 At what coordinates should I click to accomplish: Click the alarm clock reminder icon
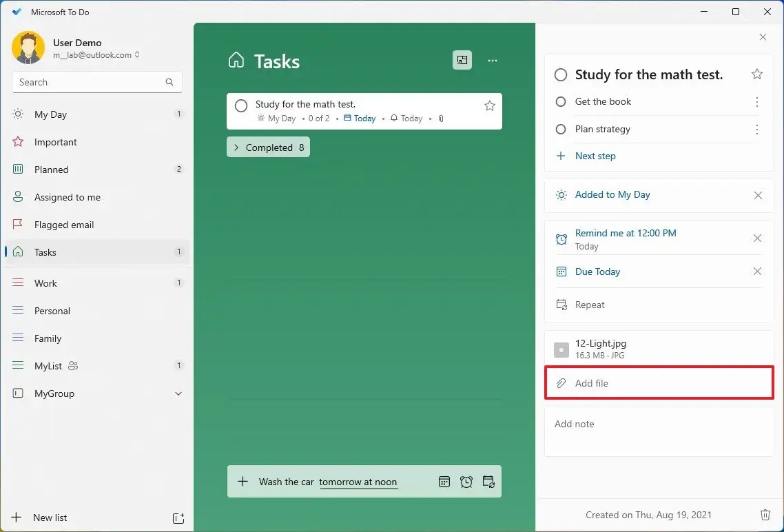[466, 482]
